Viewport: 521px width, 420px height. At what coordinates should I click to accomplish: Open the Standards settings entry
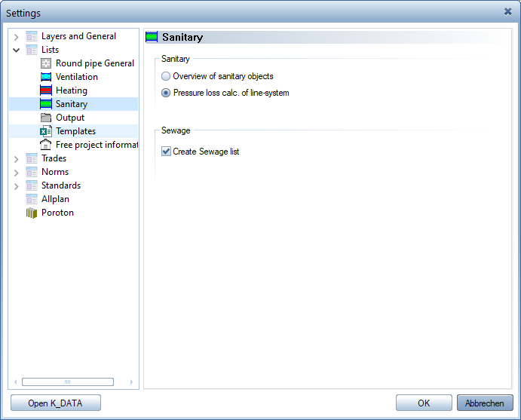point(61,185)
